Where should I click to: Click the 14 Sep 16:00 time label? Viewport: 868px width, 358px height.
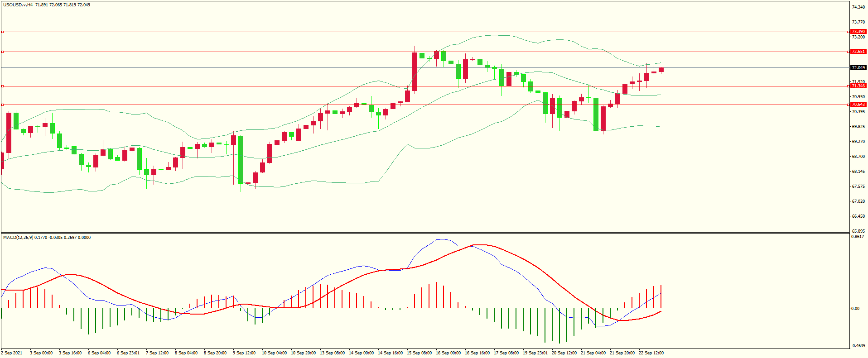point(390,353)
